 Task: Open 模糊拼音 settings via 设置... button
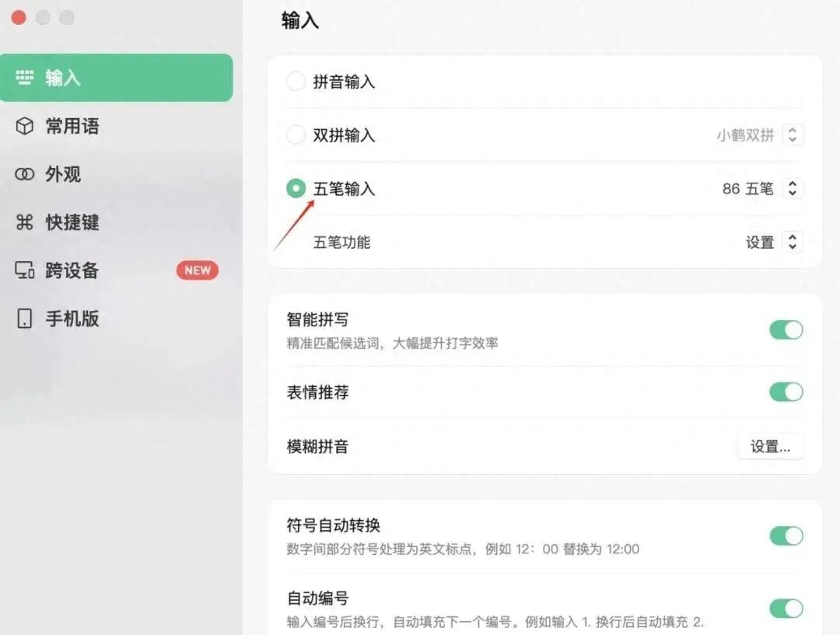coord(770,446)
